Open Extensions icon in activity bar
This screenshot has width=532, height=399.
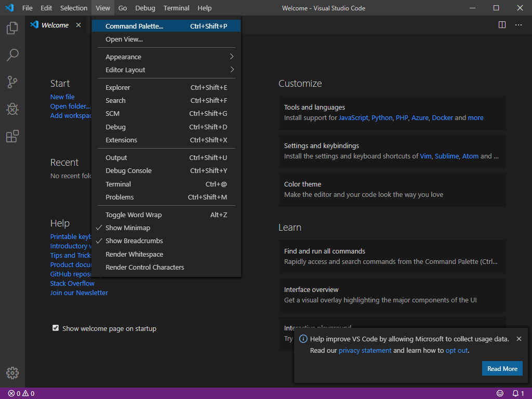pos(12,136)
